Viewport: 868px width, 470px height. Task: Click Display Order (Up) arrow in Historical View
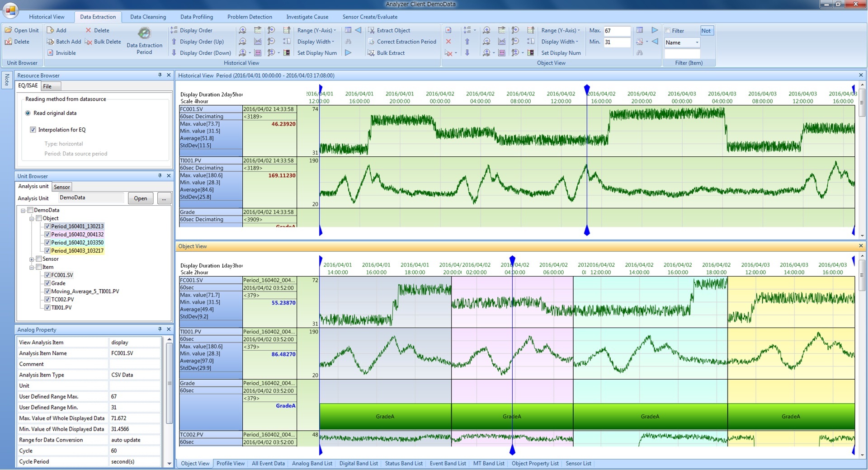click(174, 42)
